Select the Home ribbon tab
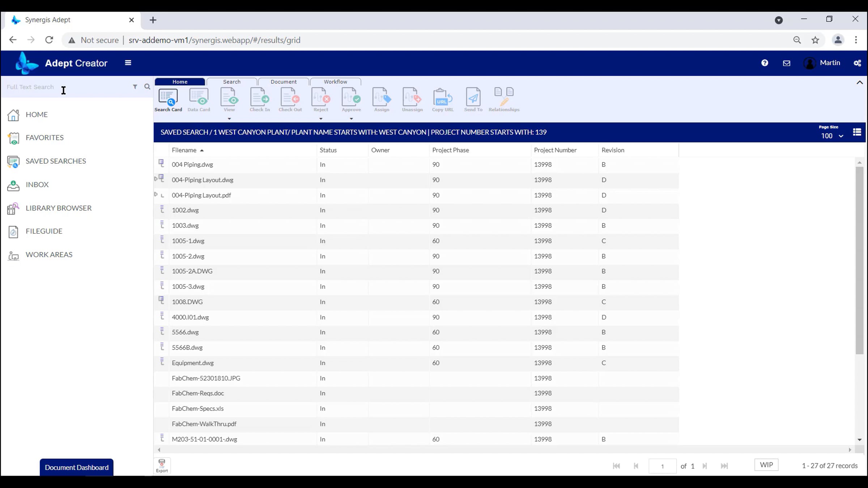 180,82
